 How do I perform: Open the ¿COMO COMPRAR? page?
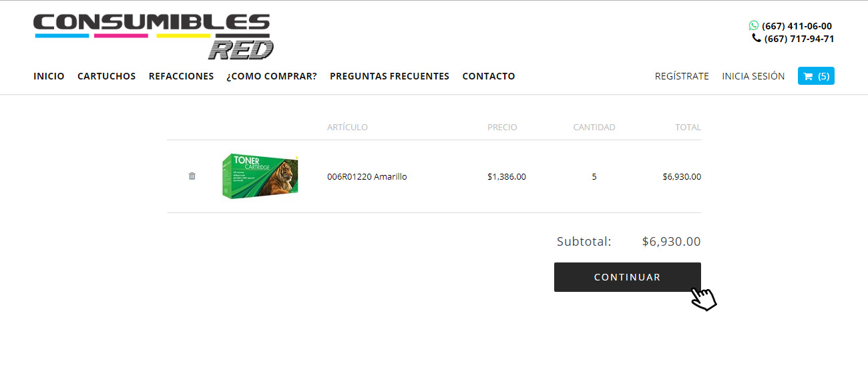(x=272, y=76)
